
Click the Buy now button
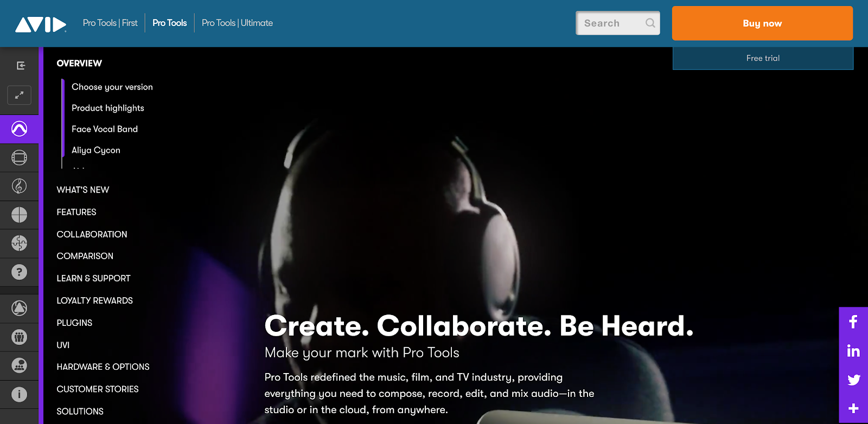click(x=762, y=23)
